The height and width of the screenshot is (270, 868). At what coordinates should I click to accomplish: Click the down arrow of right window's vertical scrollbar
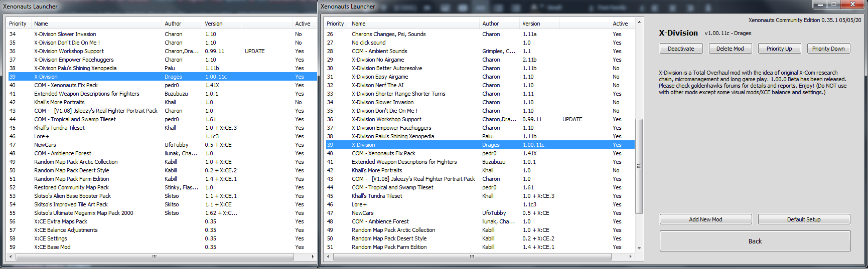click(639, 248)
